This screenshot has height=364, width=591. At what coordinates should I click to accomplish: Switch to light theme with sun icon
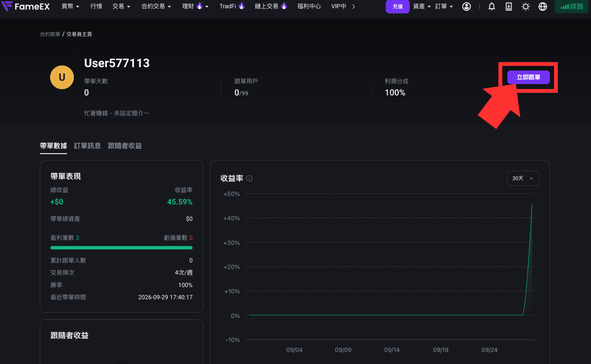526,6
